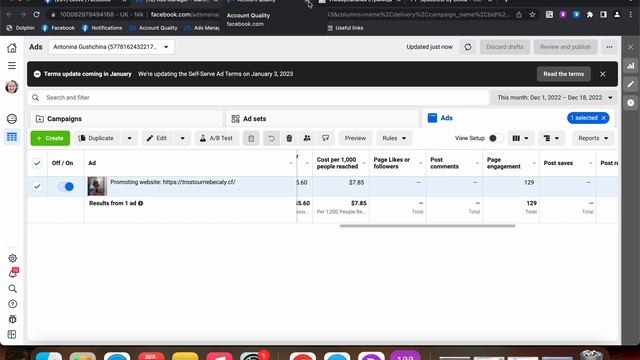This screenshot has height=360, width=640.
Task: Close the right side rail panel
Action: [x=631, y=47]
